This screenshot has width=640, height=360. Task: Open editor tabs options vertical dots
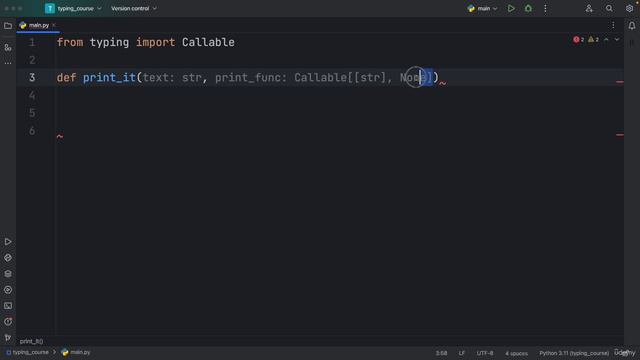pyautogui.click(x=613, y=25)
